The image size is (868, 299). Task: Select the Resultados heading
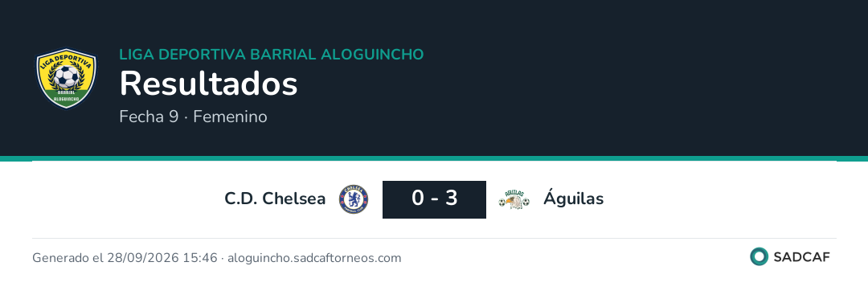(x=209, y=84)
